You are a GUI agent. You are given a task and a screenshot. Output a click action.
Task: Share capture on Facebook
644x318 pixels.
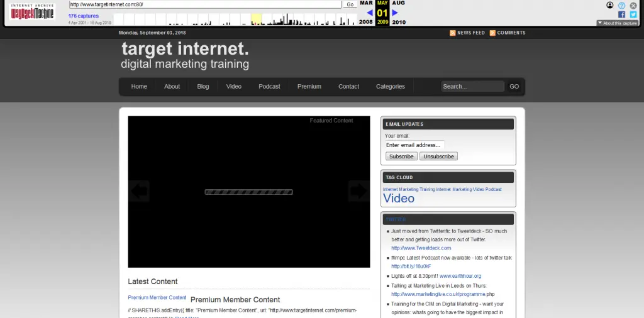[x=621, y=14]
